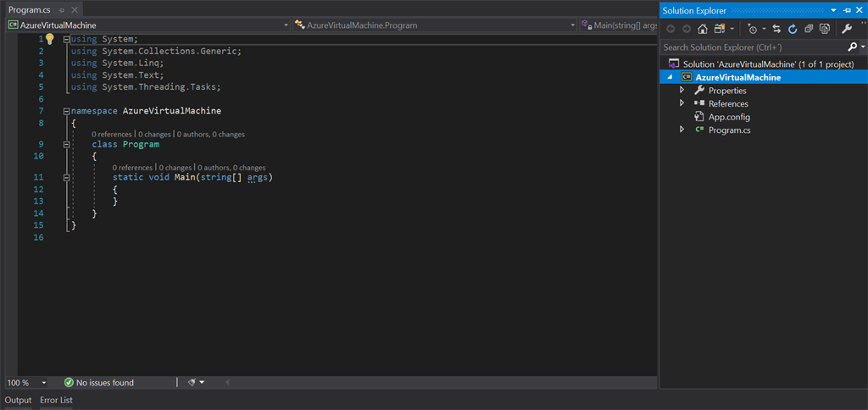Click '0 references' CodeLens above Main method

click(132, 167)
